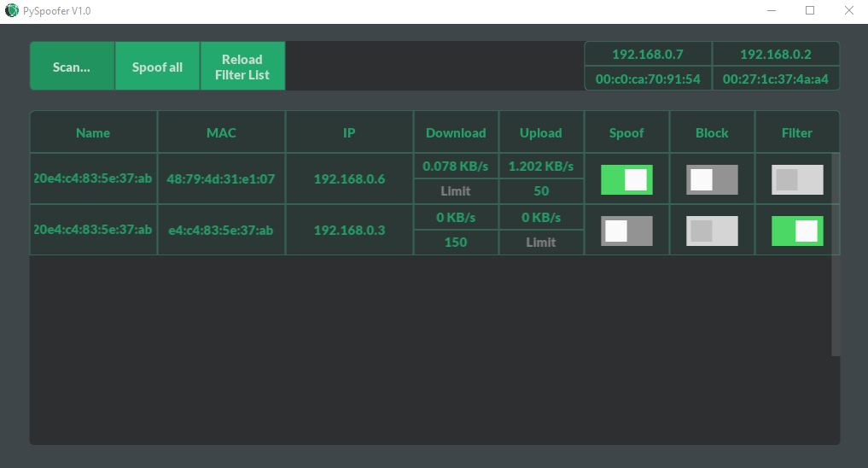
Task: Click the Filter column header
Action: click(x=797, y=132)
